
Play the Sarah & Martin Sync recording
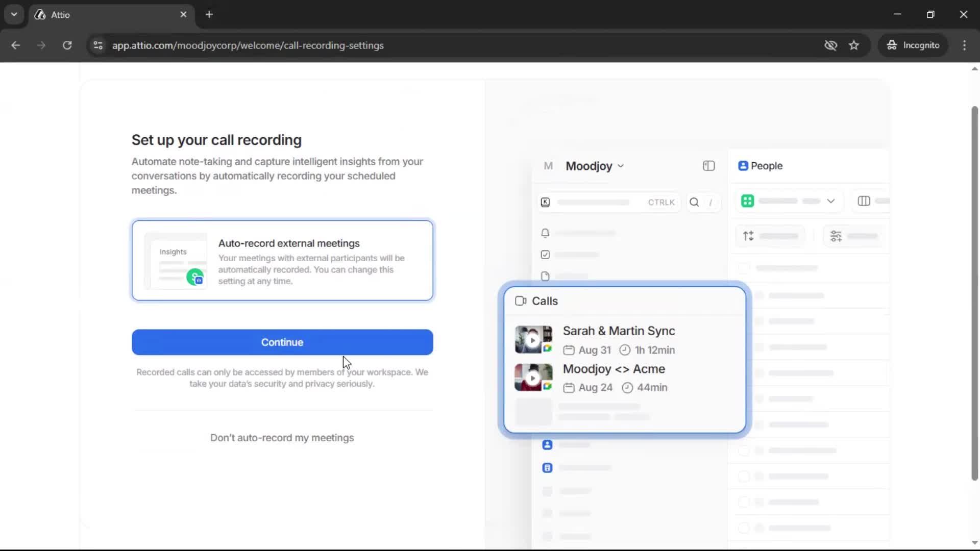point(533,340)
